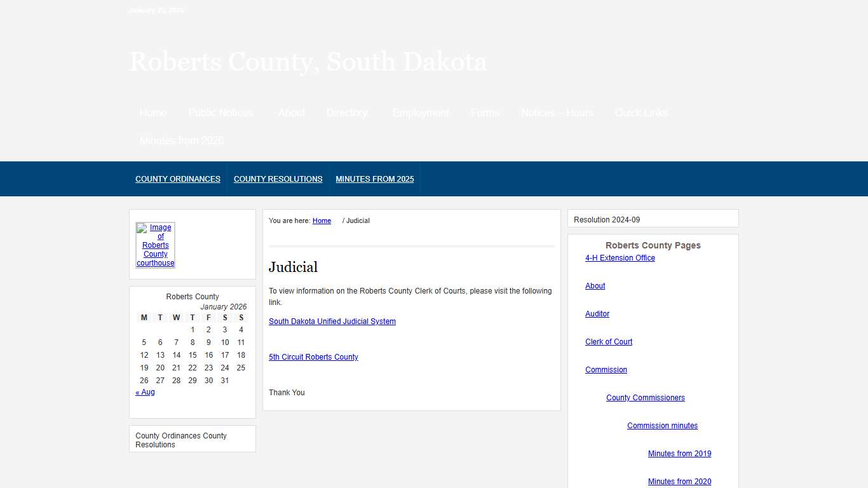Open the 5th Circuit Roberts County link
Image resolution: width=868 pixels, height=488 pixels.
pyautogui.click(x=313, y=356)
